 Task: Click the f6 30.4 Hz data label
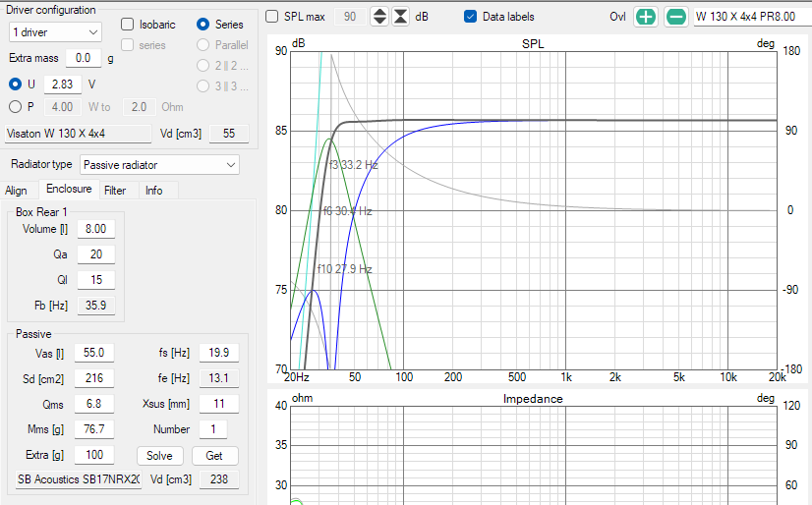[347, 211]
